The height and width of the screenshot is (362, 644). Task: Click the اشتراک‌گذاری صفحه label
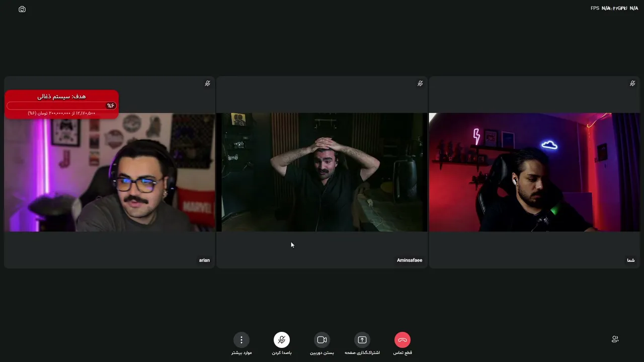(362, 353)
